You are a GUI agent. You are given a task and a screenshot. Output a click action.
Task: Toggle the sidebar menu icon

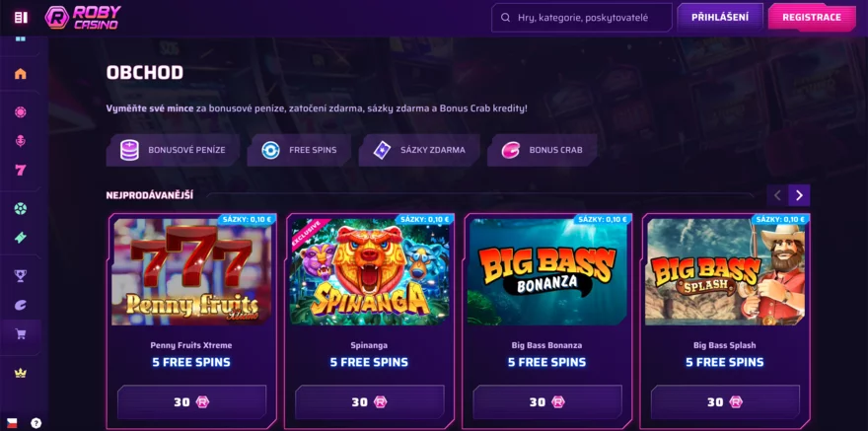coord(21,17)
